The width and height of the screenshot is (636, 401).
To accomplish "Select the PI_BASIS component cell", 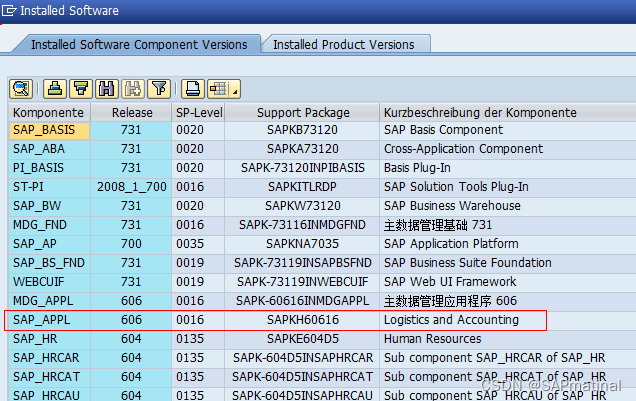I will 49,168.
